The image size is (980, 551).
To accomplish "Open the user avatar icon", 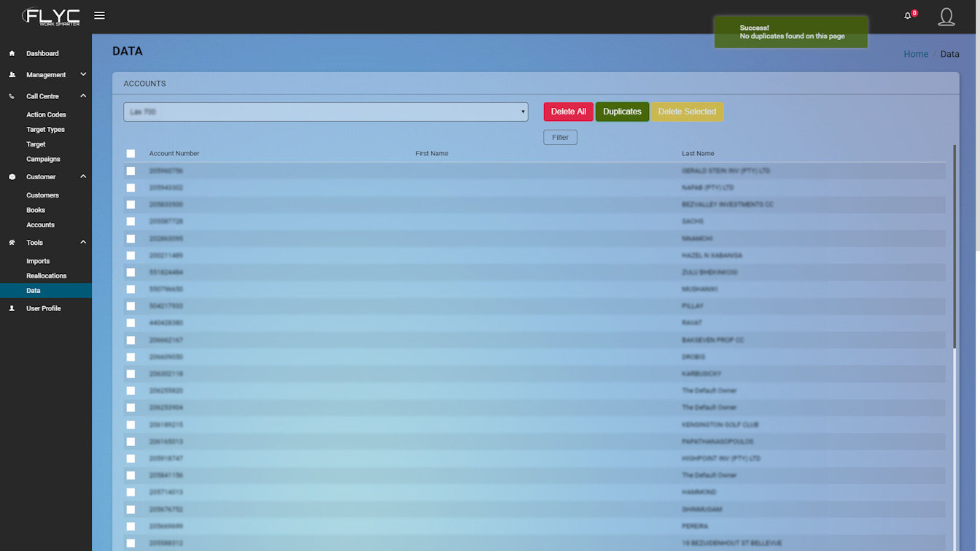I will [946, 17].
